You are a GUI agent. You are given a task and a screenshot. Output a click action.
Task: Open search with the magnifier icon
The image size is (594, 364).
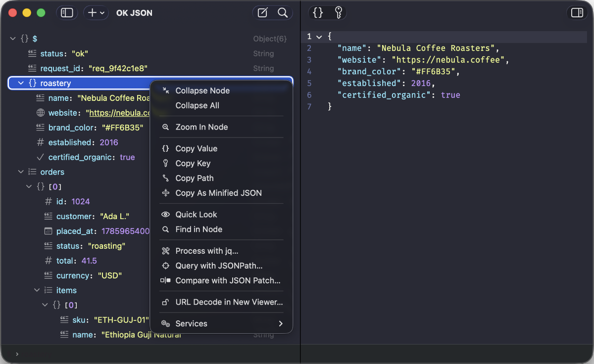pos(283,13)
